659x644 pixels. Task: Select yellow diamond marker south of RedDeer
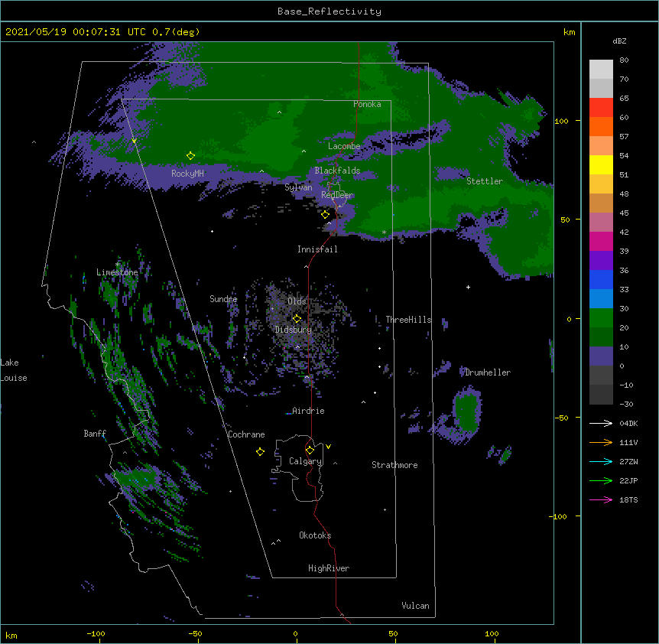point(325,214)
